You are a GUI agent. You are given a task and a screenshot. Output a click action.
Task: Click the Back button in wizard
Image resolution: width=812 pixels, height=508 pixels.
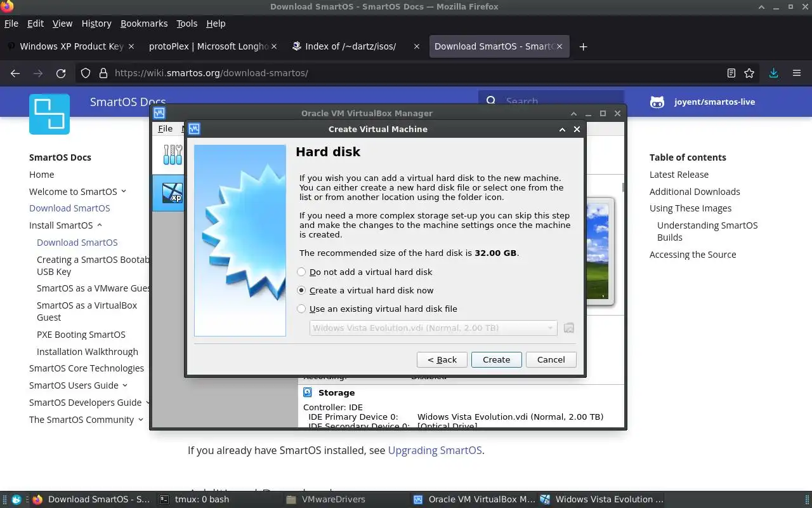pyautogui.click(x=442, y=359)
